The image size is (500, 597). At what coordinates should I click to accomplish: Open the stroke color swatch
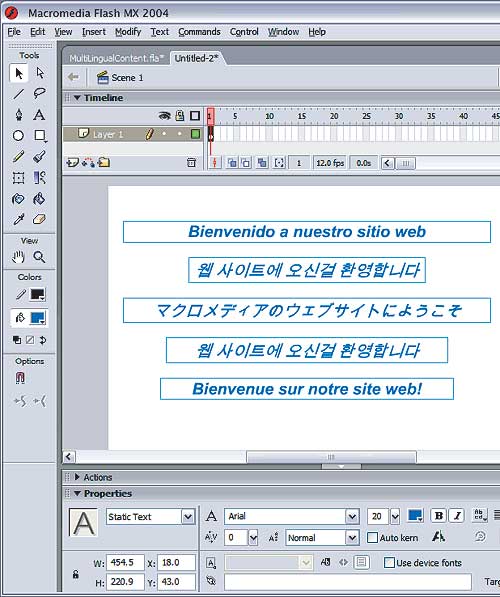coord(38,295)
